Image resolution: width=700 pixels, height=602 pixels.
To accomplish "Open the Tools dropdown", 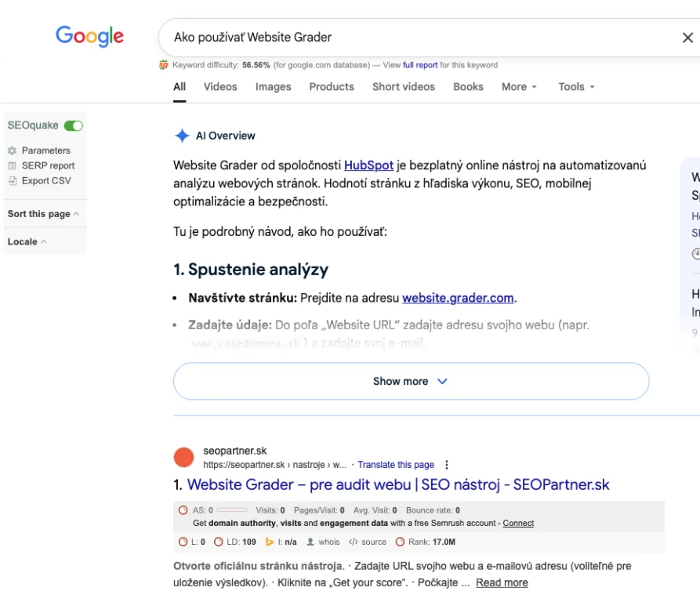I will tap(576, 87).
